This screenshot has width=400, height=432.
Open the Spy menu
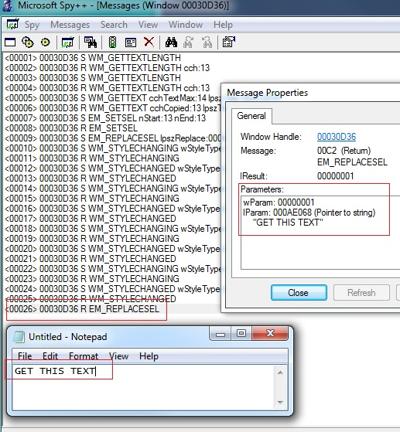(x=32, y=25)
